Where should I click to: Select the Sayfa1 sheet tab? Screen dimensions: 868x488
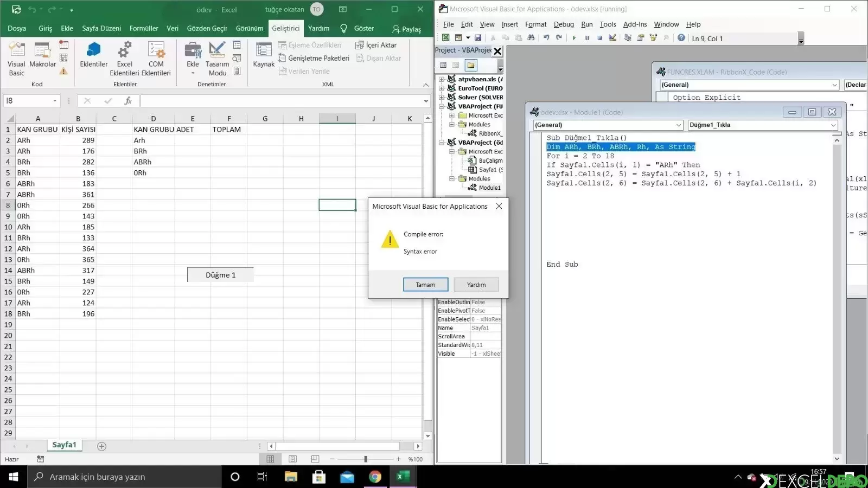64,445
